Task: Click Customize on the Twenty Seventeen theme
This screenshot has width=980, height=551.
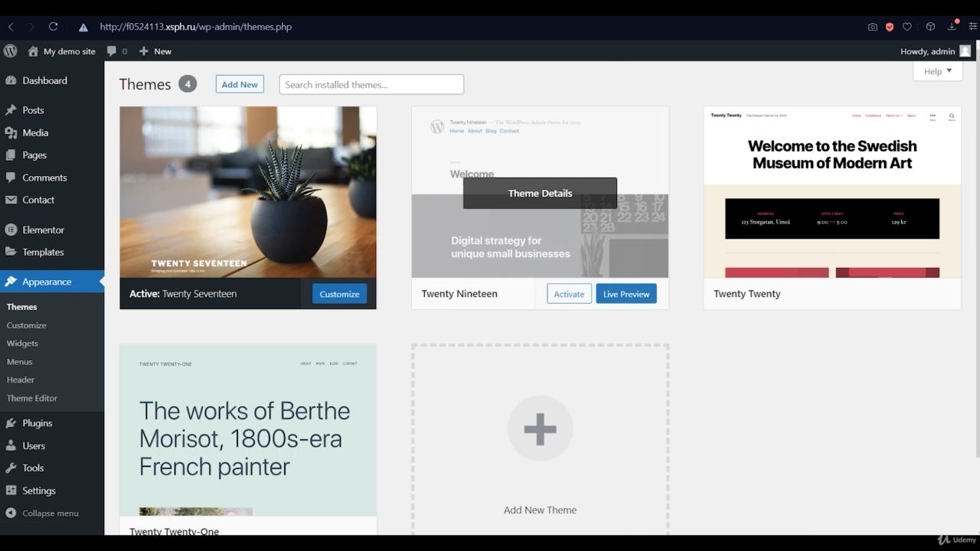Action: 339,294
